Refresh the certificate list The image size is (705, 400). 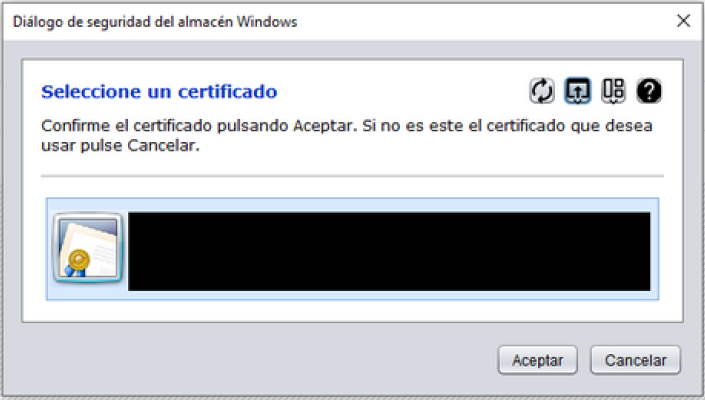pyautogui.click(x=541, y=92)
